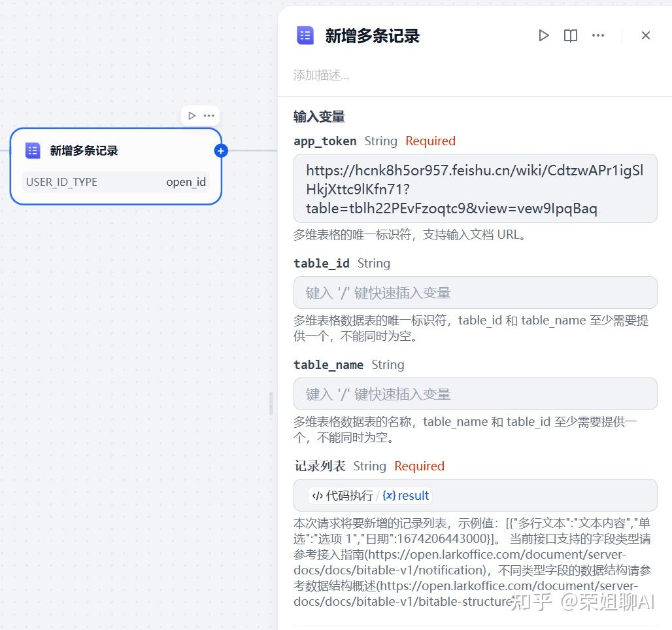
Task: Focus the table_id input field
Action: (475, 292)
